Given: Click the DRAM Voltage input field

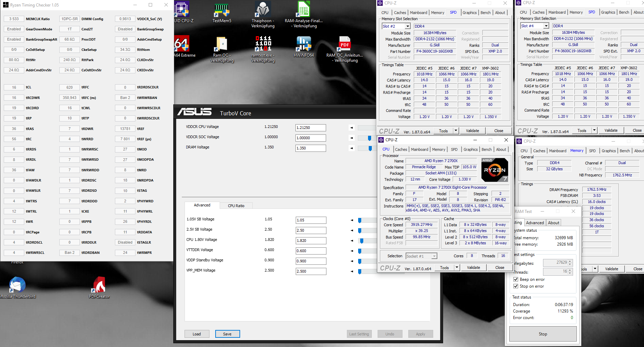Looking at the screenshot, I should [x=311, y=148].
